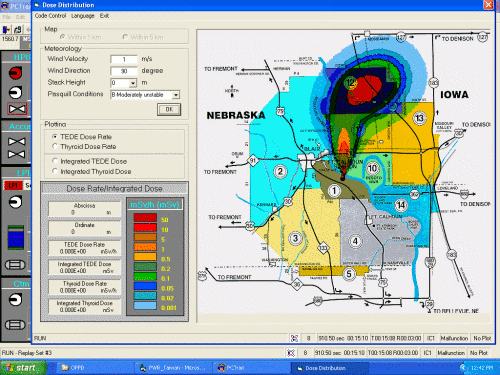Click the Wind Velocity input field
This screenshot has height=375, width=500.
click(124, 59)
